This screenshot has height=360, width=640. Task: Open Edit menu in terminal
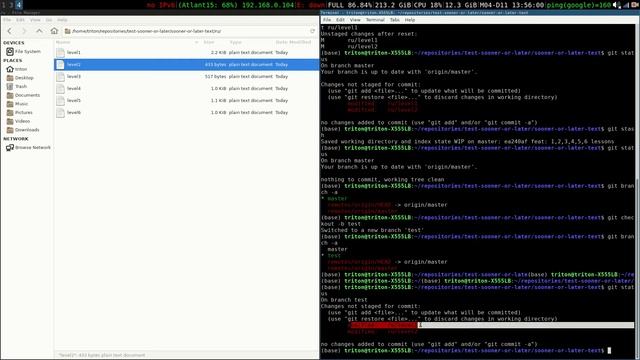point(340,20)
